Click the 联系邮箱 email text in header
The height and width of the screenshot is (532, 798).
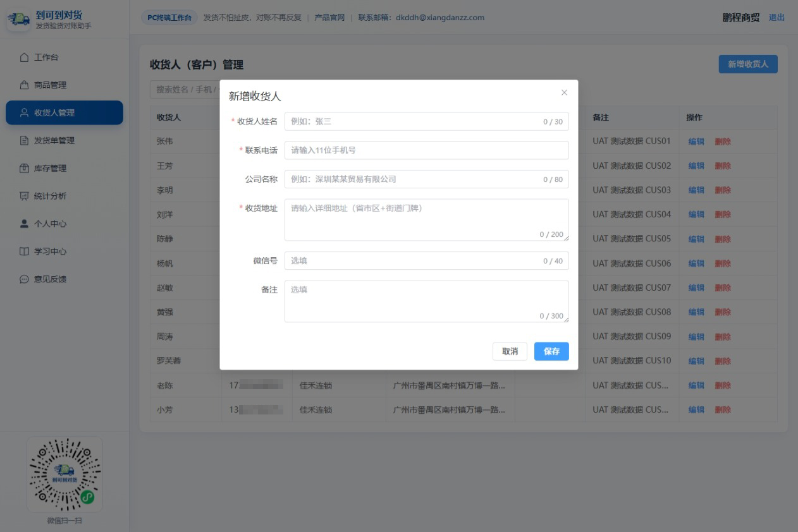pos(421,18)
